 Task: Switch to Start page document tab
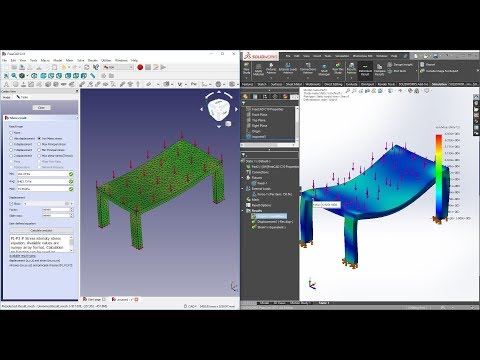tap(94, 299)
